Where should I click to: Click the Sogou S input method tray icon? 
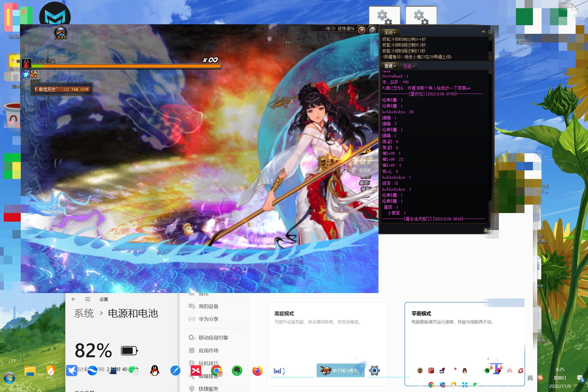click(x=540, y=378)
